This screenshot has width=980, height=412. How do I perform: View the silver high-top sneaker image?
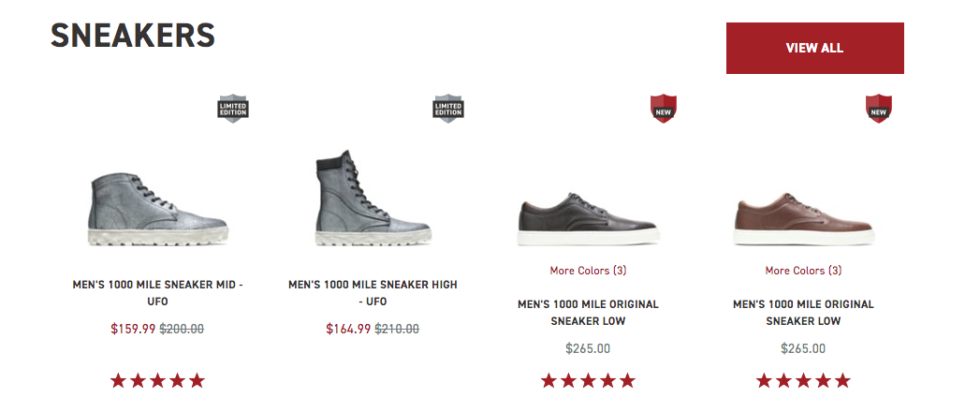(373, 198)
